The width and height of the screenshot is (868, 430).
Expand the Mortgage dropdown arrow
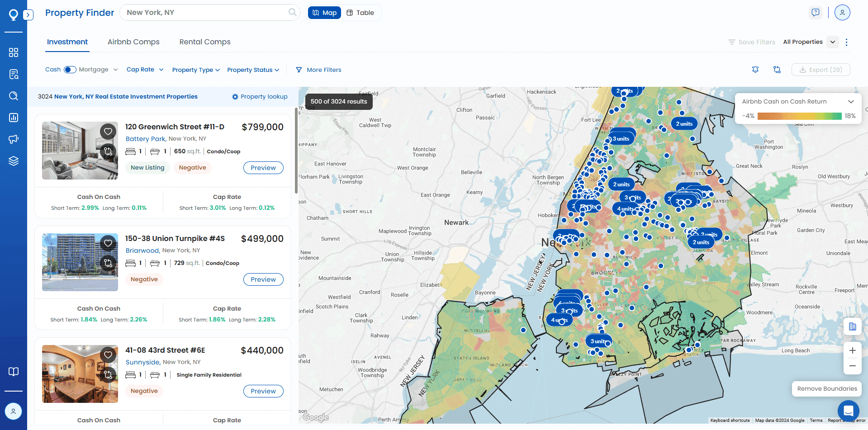tap(115, 70)
